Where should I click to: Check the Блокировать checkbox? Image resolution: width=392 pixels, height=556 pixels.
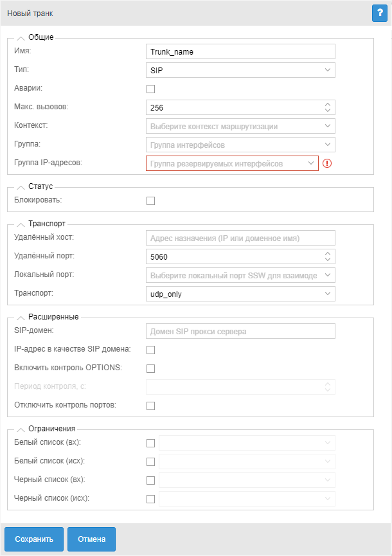coord(151,201)
